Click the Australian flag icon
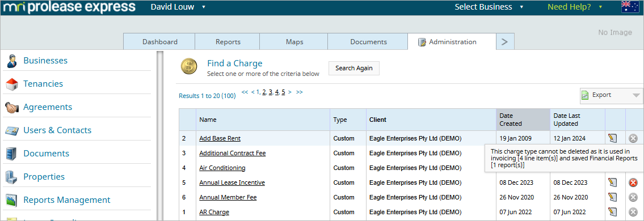 coord(630,7)
